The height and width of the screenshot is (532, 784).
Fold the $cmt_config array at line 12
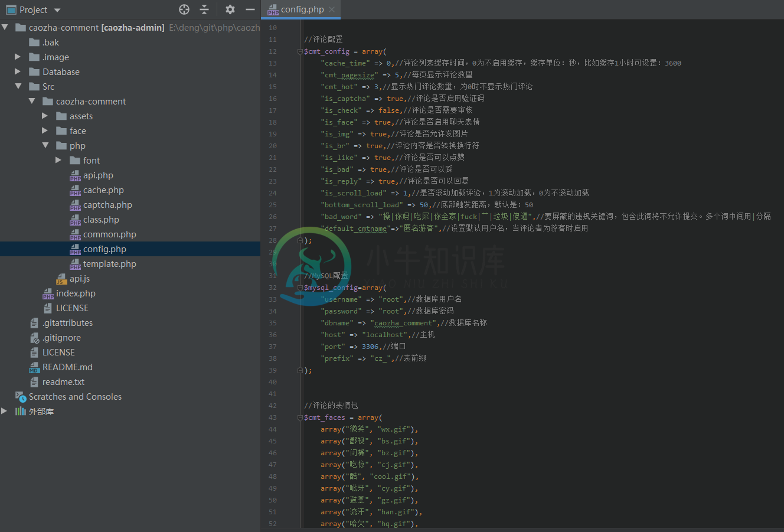click(300, 51)
